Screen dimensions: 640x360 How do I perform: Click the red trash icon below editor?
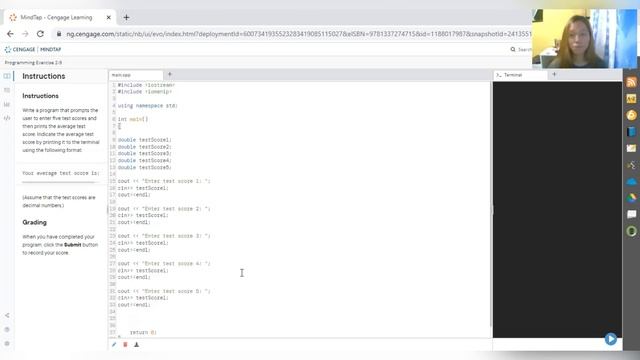pyautogui.click(x=125, y=344)
